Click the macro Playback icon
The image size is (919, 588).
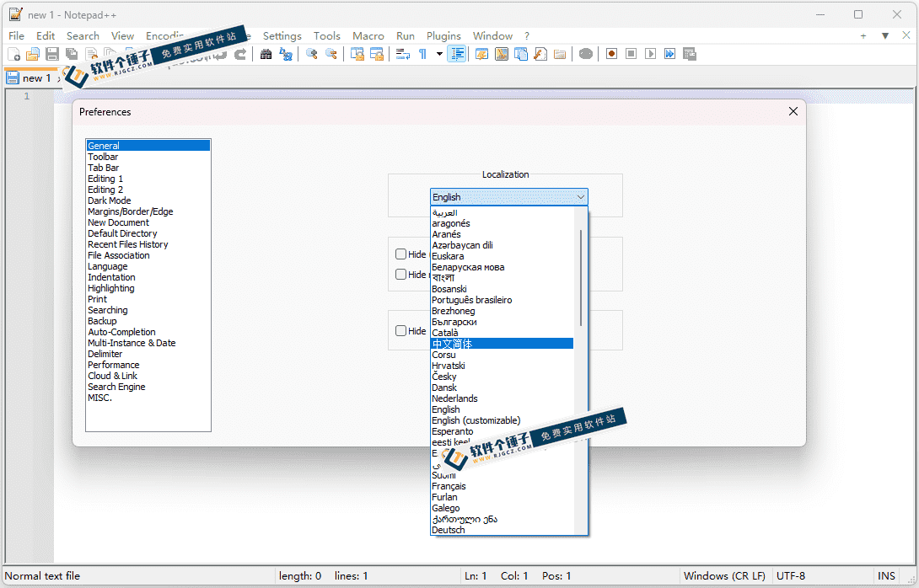[x=650, y=54]
